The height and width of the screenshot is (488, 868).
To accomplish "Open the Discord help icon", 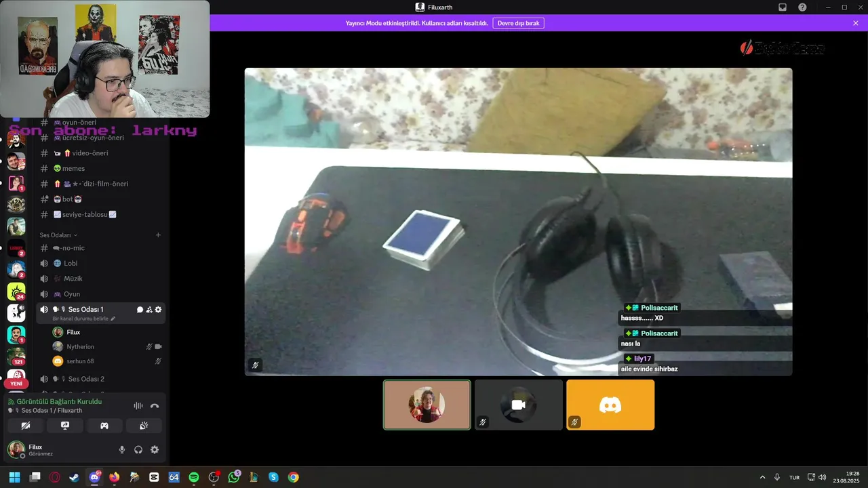I will coord(802,7).
